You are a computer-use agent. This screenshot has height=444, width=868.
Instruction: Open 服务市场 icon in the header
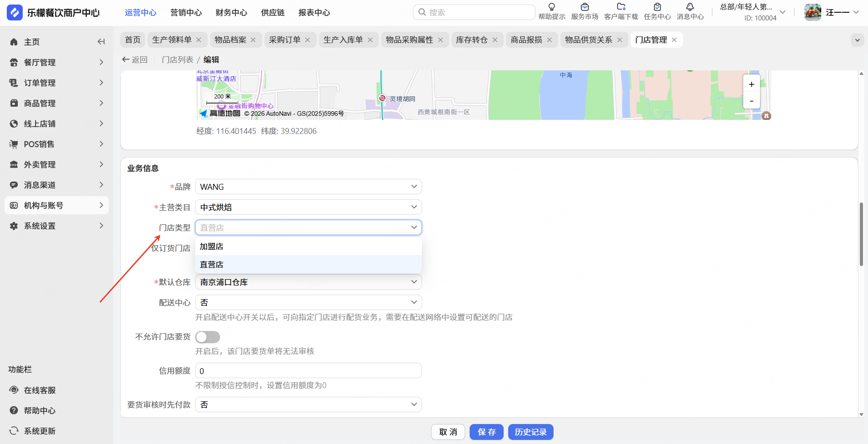pyautogui.click(x=584, y=7)
